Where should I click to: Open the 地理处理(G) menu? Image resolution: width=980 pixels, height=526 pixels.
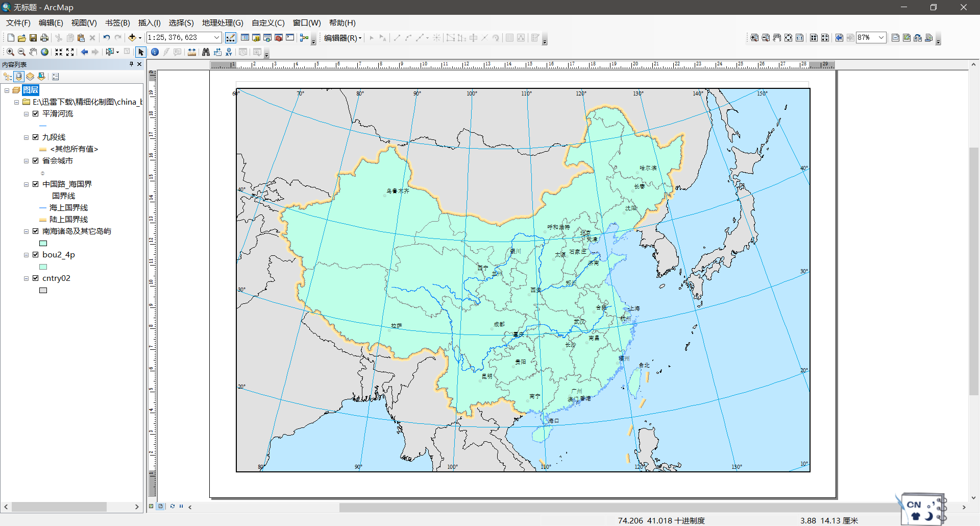pos(222,22)
